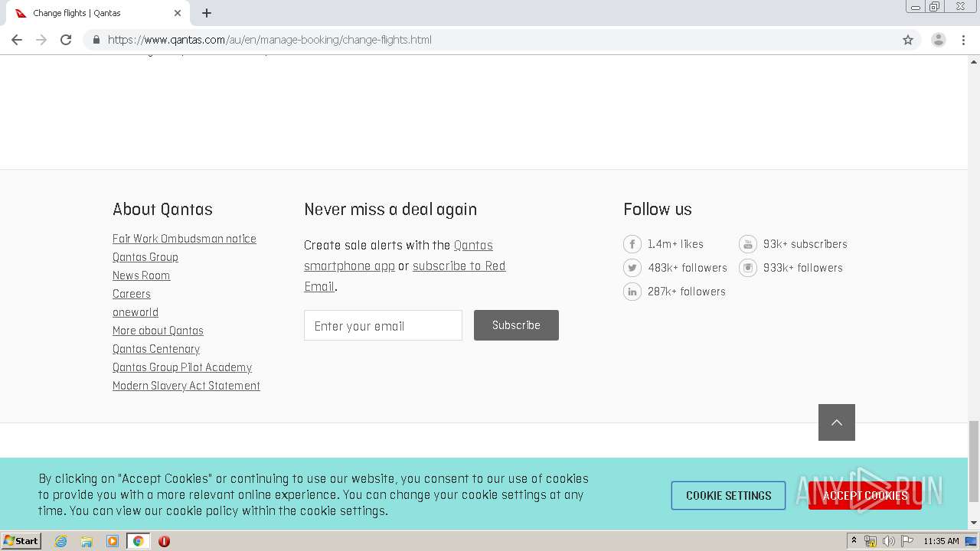Screen dimensions: 980x551
Task: Click the taskbar clock showing 11:35 AM
Action: [941, 541]
